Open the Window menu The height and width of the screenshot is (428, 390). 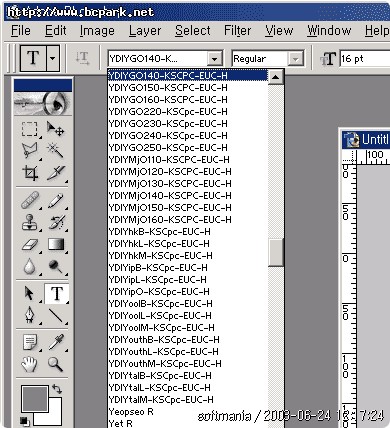click(329, 31)
